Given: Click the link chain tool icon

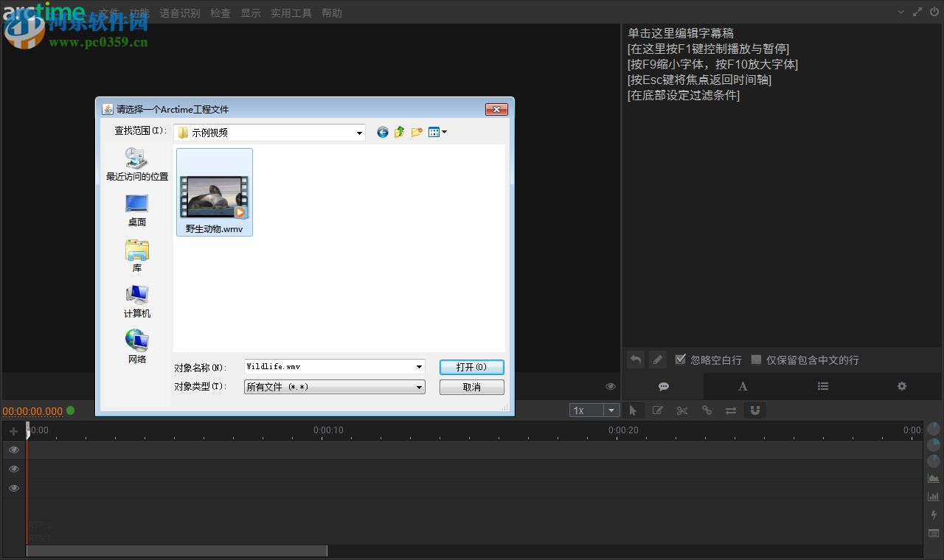Looking at the screenshot, I should tap(707, 410).
